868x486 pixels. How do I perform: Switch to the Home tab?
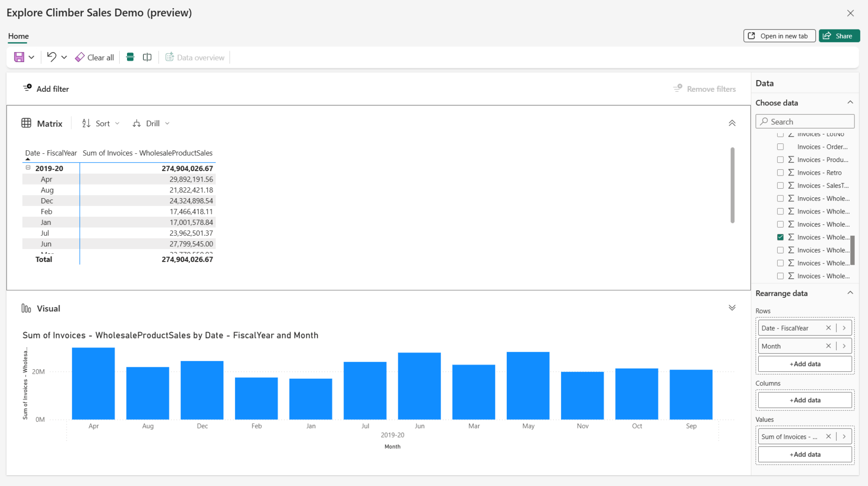coord(18,36)
